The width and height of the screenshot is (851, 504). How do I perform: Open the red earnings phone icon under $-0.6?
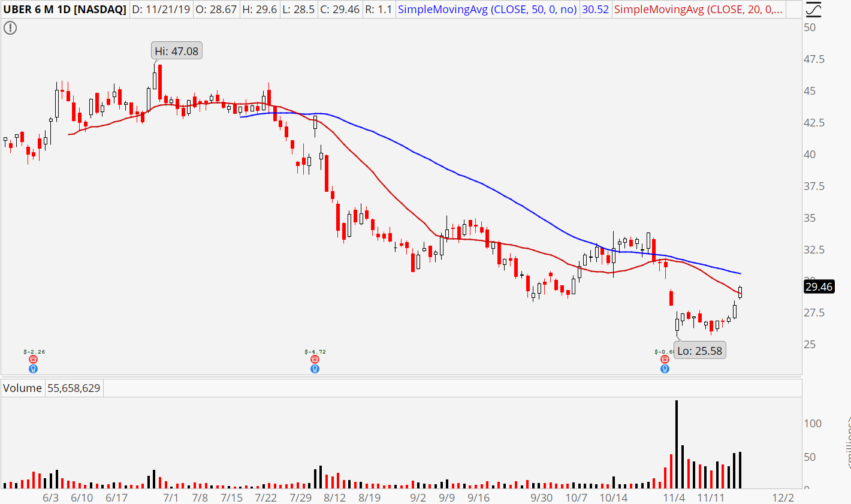[665, 360]
